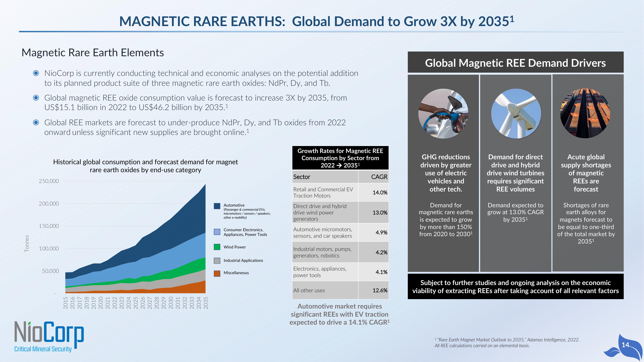Click the 'Acute global supply shortages' heading
This screenshot has height=362, width=644.
pyautogui.click(x=586, y=173)
